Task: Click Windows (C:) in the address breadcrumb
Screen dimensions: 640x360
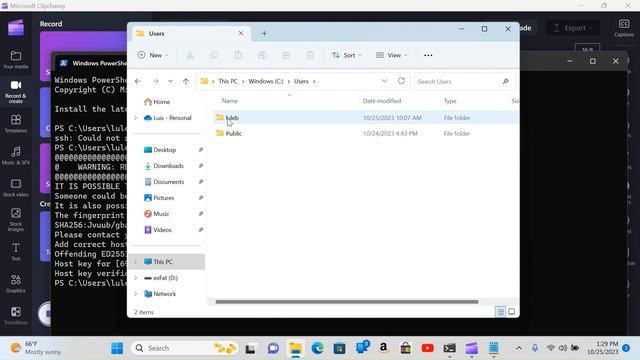Action: pyautogui.click(x=266, y=81)
